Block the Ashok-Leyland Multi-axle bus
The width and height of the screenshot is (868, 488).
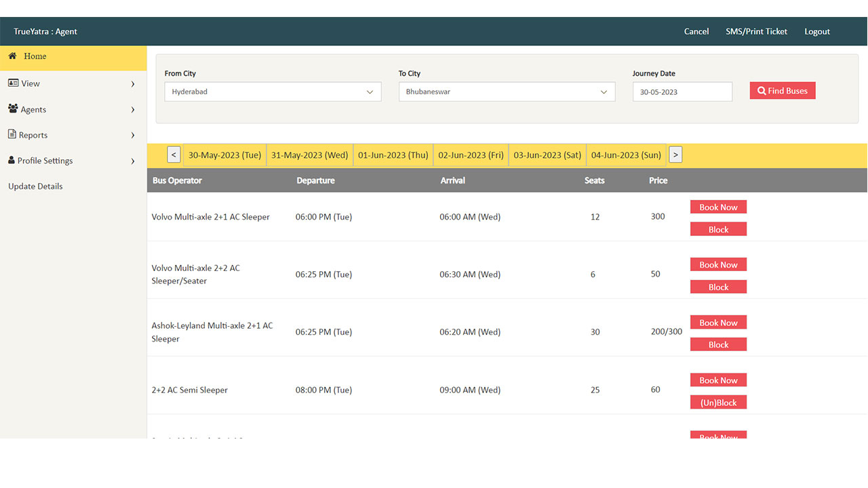(x=718, y=345)
